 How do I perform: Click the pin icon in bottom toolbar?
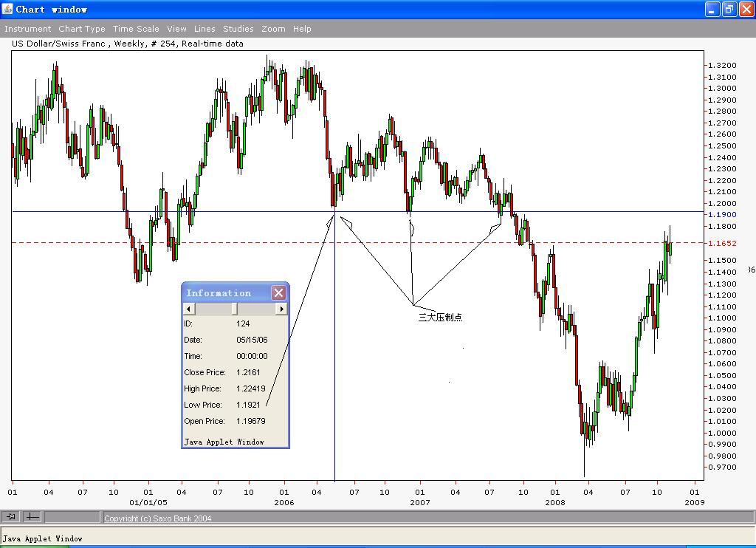[x=10, y=517]
